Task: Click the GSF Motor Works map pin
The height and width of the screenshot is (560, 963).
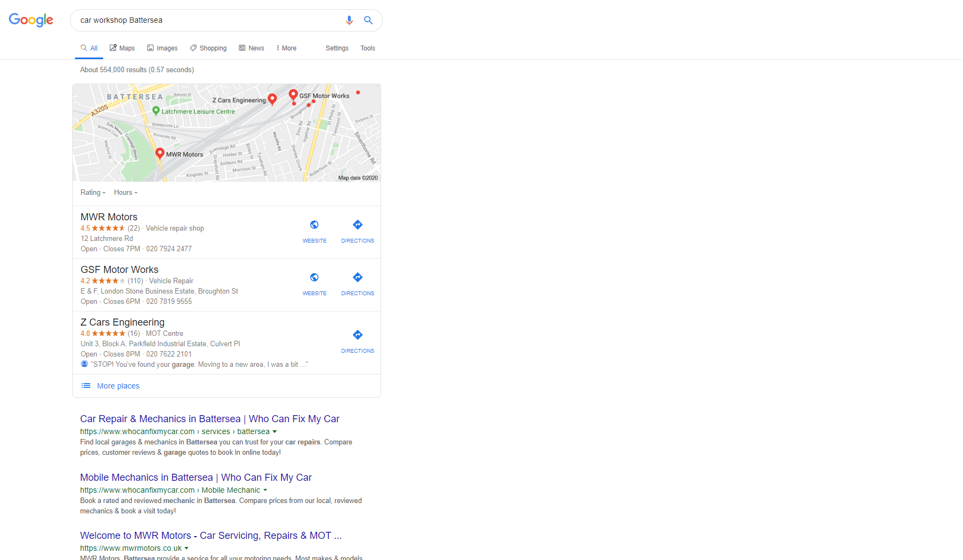Action: point(293,95)
